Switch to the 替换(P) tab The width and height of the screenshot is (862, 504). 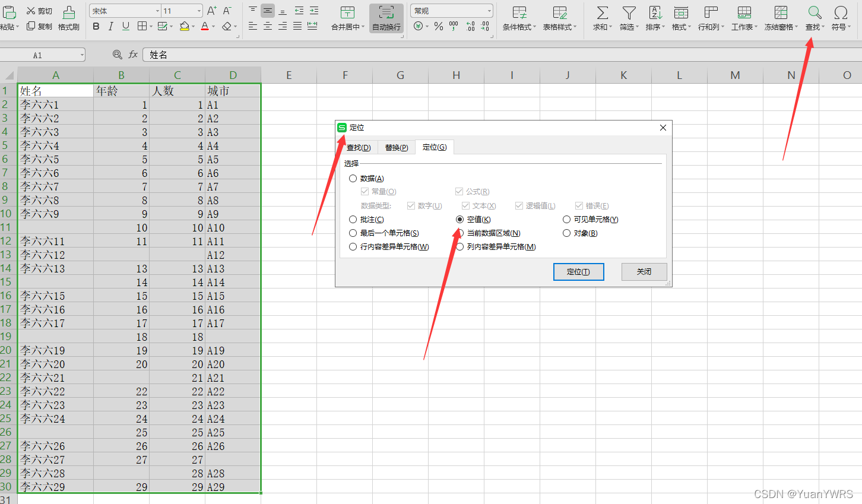coord(397,147)
